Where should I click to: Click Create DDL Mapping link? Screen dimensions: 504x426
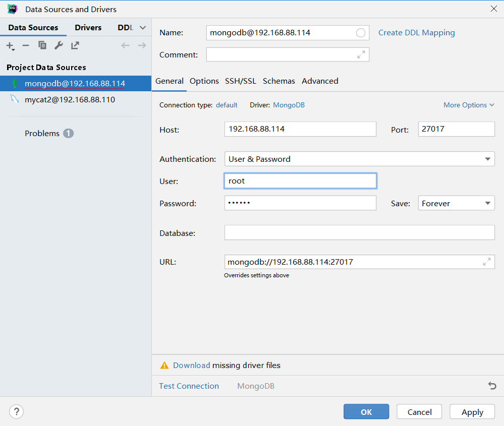point(416,33)
